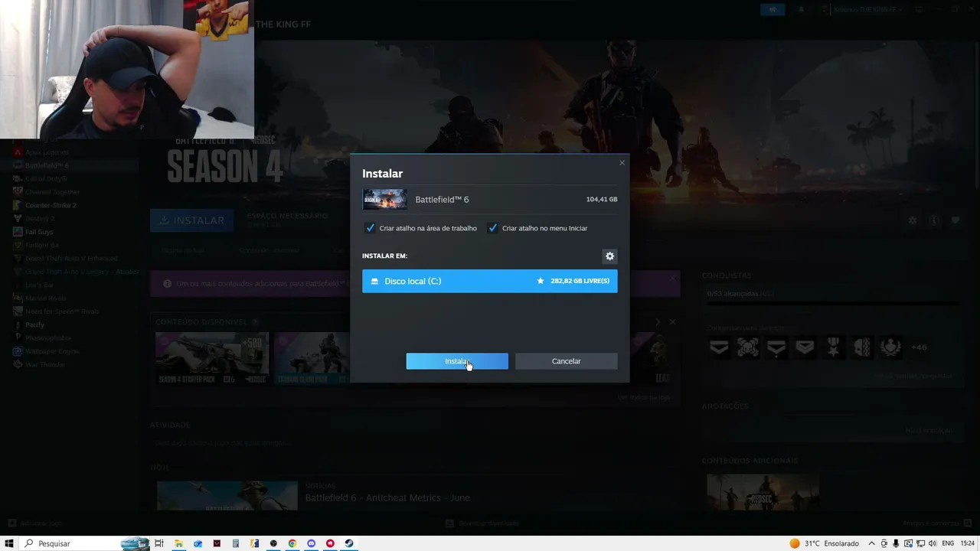Click the dimmed INSTALAR button on game page

tap(192, 220)
